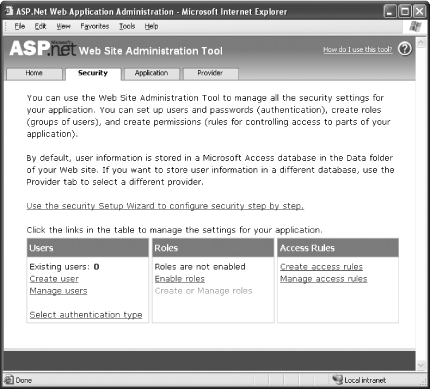Click the scrollbar down arrow
This screenshot has height=389, width=431.
pyautogui.click(x=421, y=365)
